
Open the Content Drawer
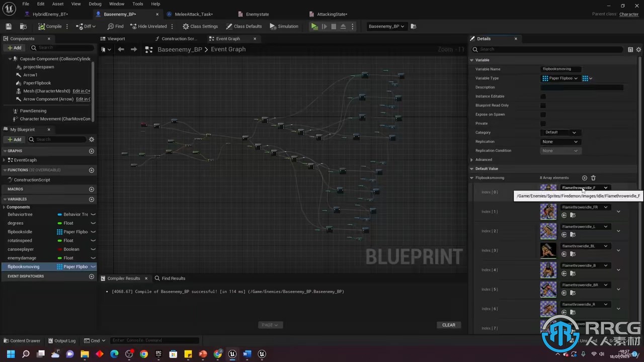click(x=22, y=340)
